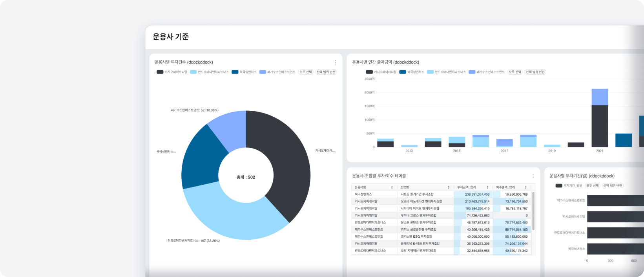Toggle 투자기간_평균 legend in duration chart
This screenshot has height=277, width=644.
click(569, 185)
